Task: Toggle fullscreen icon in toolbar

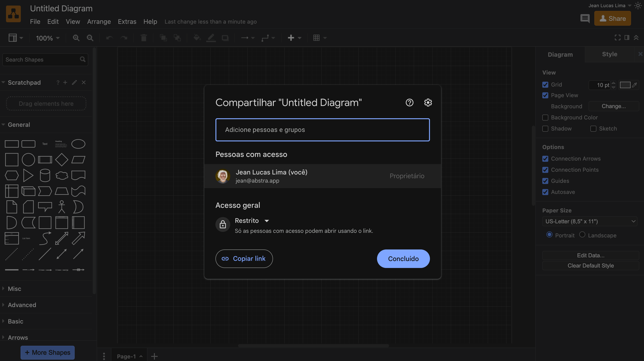Action: pos(617,37)
